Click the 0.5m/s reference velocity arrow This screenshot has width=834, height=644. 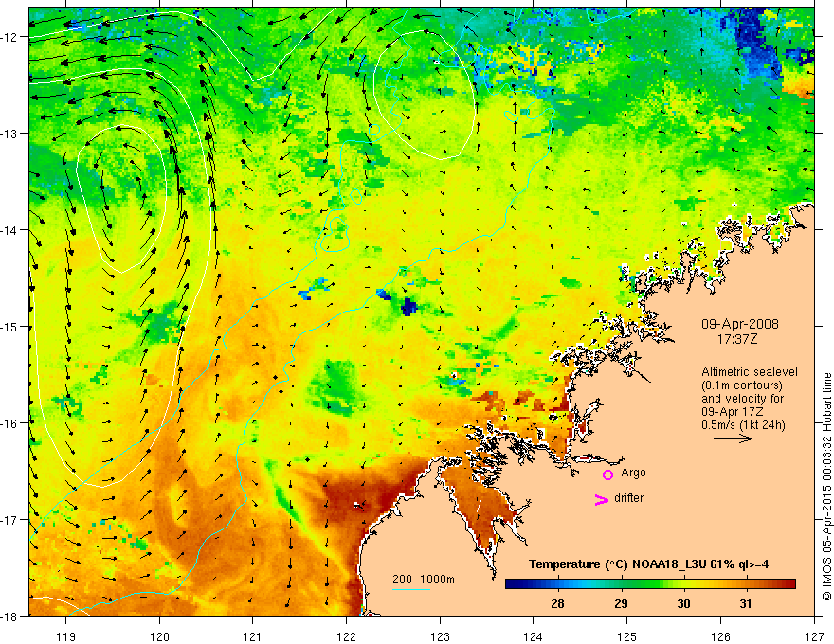coord(733,438)
